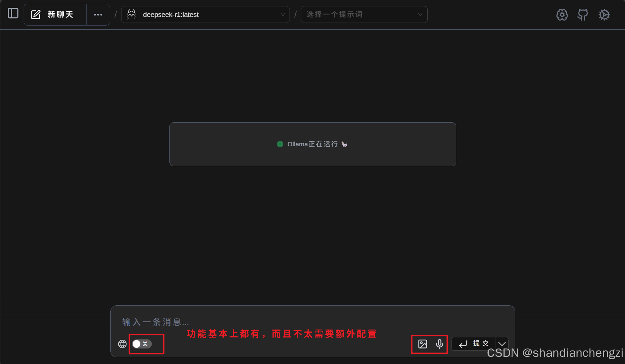The width and height of the screenshot is (625, 364).
Task: Submit the message with 提交 button
Action: click(x=473, y=344)
